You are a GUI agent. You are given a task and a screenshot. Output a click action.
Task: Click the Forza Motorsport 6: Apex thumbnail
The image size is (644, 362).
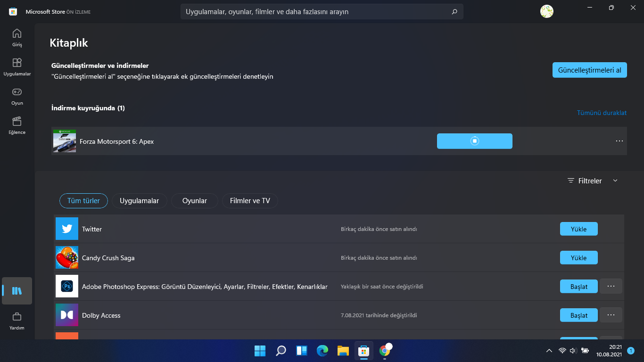[x=65, y=141]
